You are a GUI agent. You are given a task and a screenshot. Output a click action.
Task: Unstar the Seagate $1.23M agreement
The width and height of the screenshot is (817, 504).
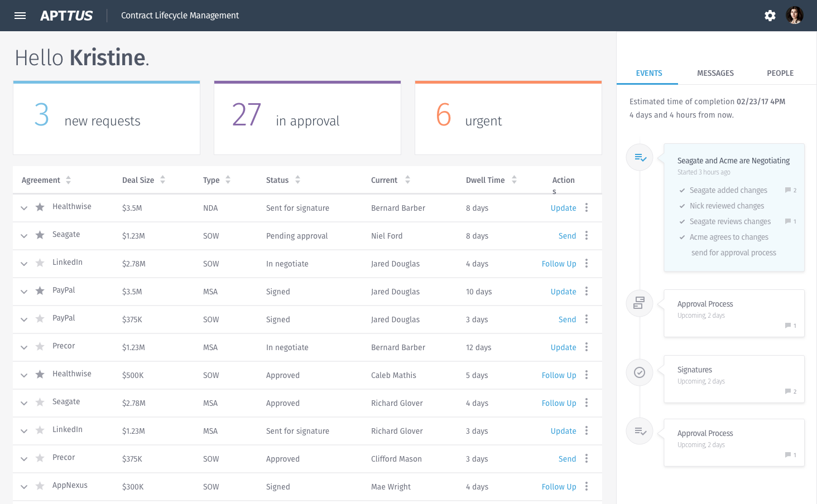pos(40,235)
